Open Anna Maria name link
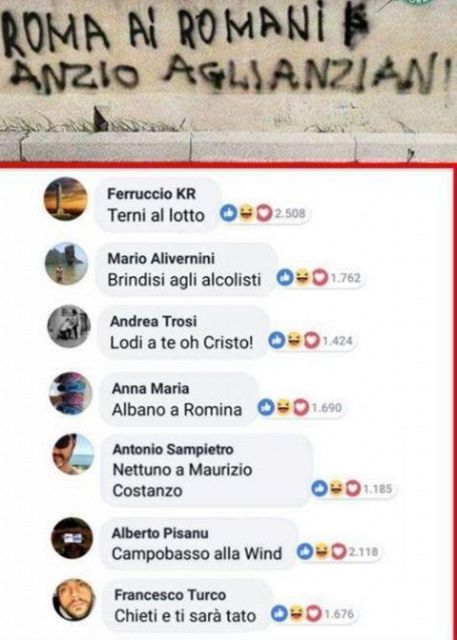This screenshot has width=457, height=640. [x=151, y=388]
